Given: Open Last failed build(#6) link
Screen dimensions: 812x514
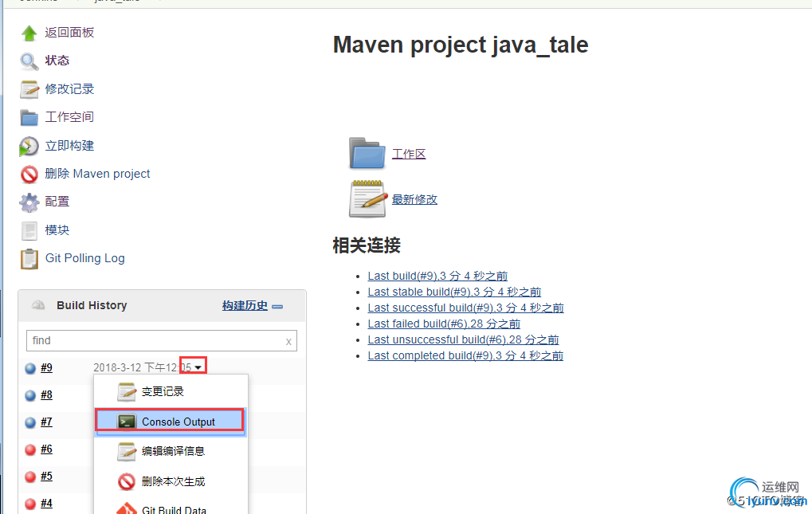Looking at the screenshot, I should pyautogui.click(x=444, y=324).
